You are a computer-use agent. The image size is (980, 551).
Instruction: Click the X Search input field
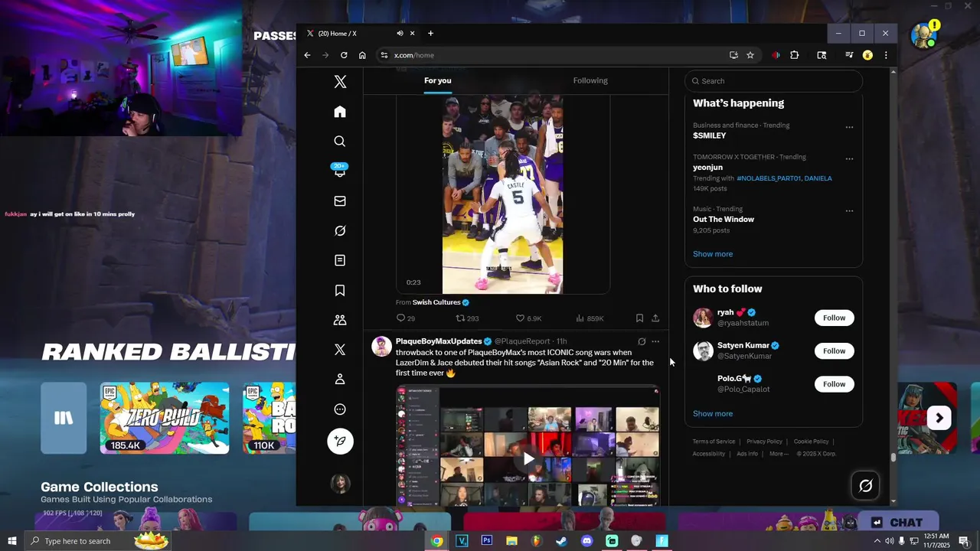[773, 81]
